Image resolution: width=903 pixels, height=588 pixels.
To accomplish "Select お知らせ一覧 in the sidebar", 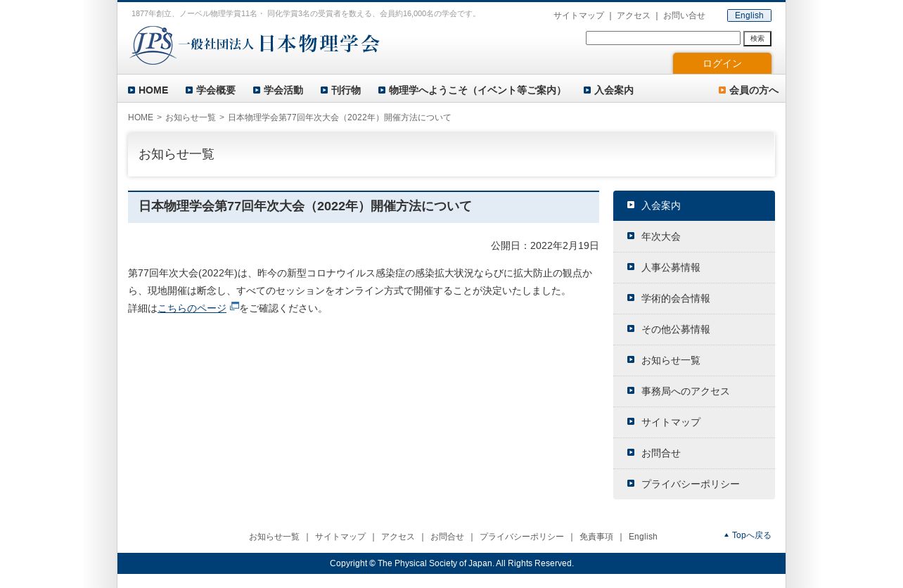I will (694, 360).
